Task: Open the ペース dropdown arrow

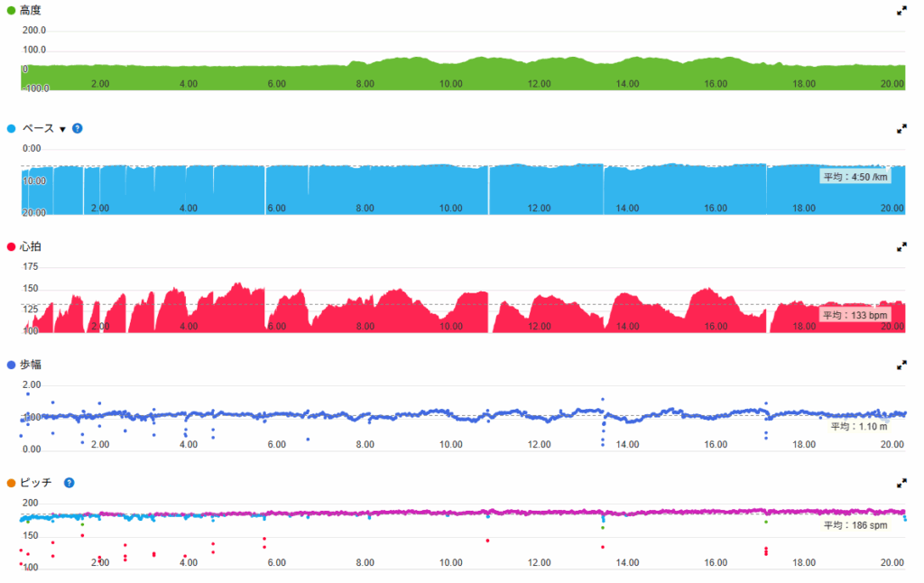Action: pos(62,129)
